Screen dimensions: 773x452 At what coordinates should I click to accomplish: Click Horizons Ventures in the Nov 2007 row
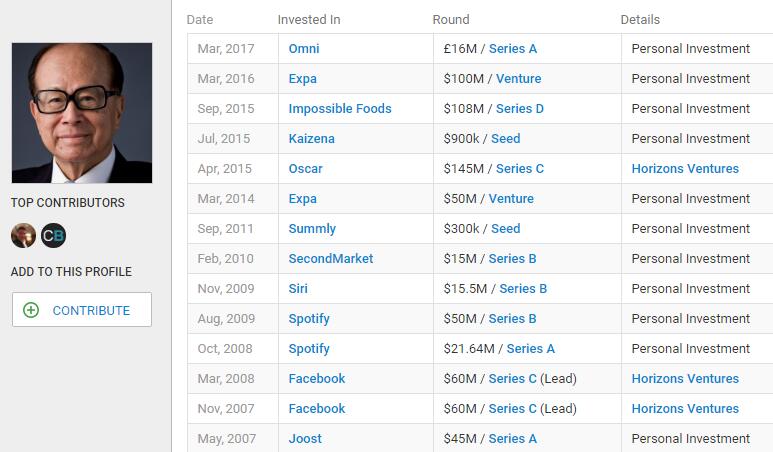point(685,409)
